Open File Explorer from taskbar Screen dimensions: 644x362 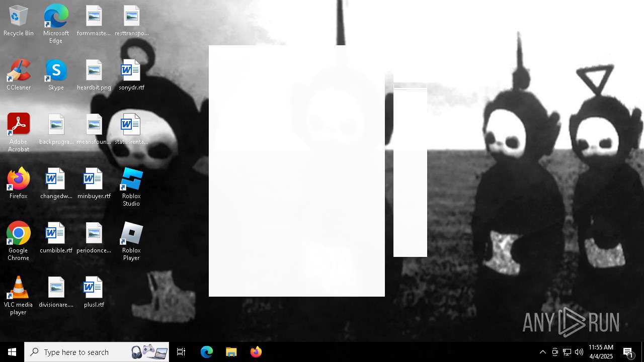point(231,352)
